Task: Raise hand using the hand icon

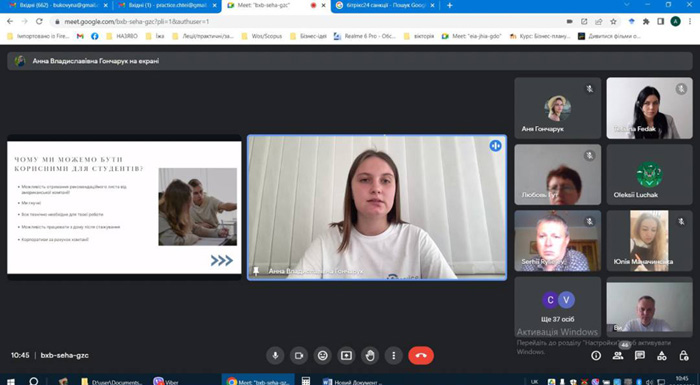Action: [x=370, y=356]
